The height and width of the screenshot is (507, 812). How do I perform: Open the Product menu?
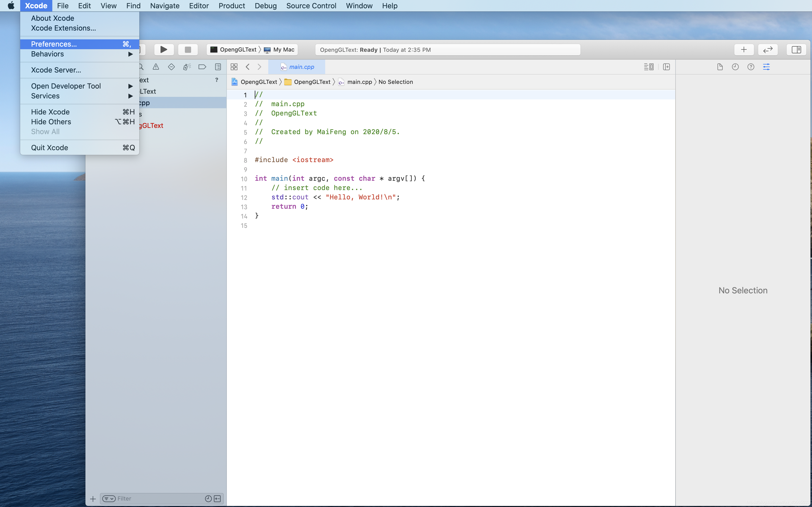click(x=232, y=6)
